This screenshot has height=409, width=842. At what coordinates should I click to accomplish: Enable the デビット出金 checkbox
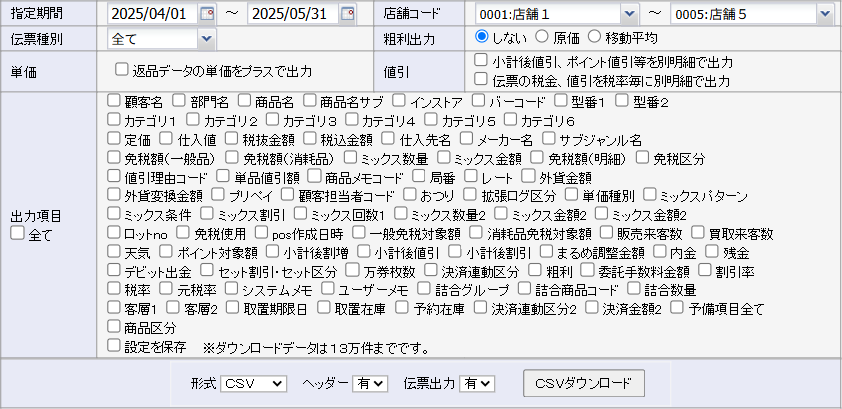[113, 270]
